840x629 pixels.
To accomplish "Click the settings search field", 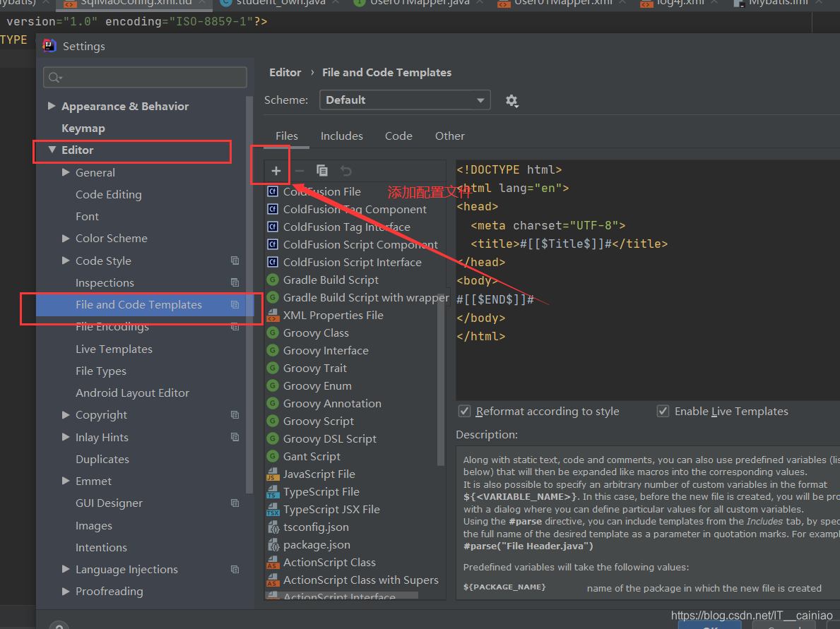I will (x=145, y=78).
